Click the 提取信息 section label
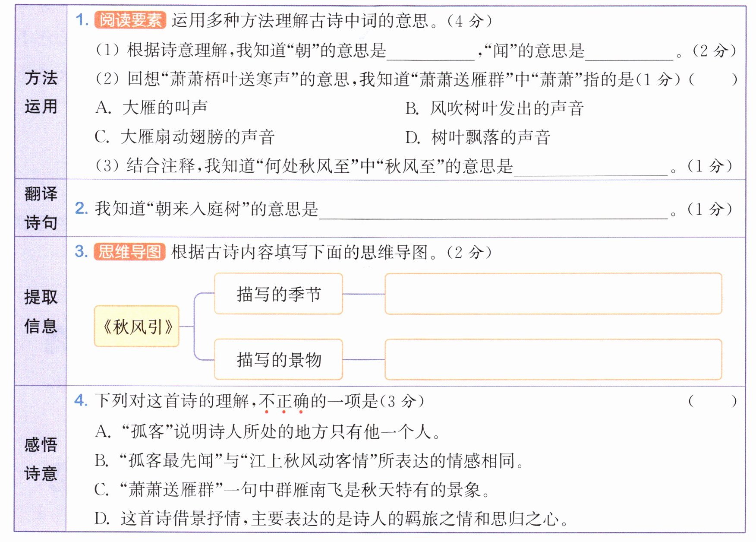Viewport: 756px width, 542px height. (41, 311)
